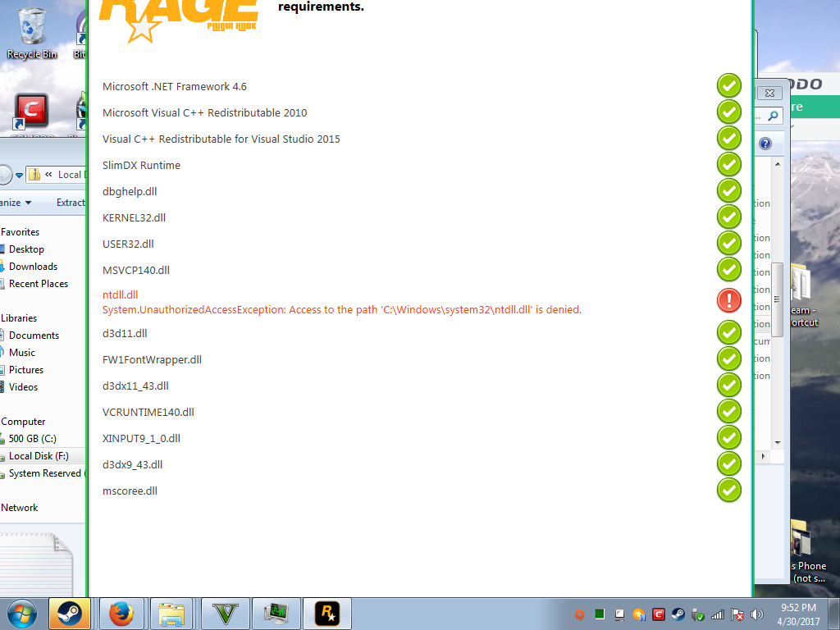The width and height of the screenshot is (840, 630).
Task: Select the Comodo desktop shortcut icon
Action: click(30, 112)
